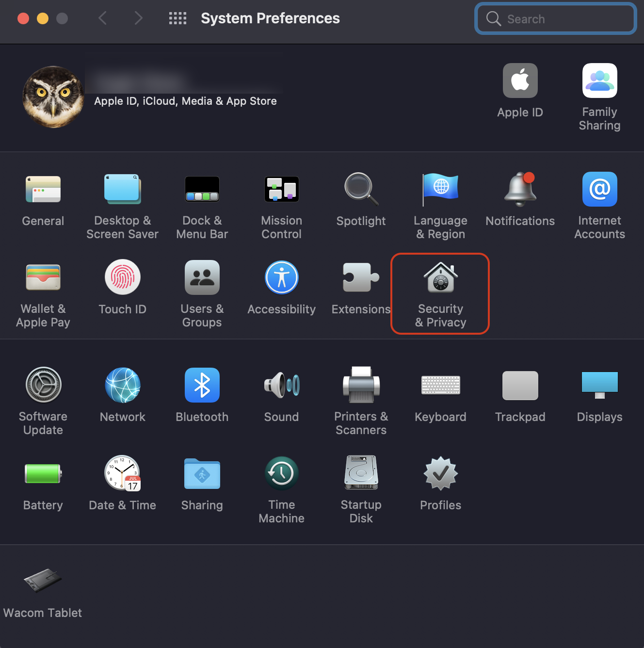Viewport: 644px width, 648px height.
Task: Open the Apple ID pane icon
Action: [520, 81]
